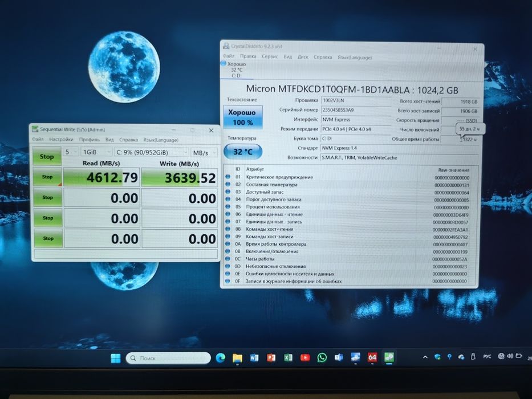Image resolution: width=532 pixels, height=399 pixels.
Task: Click the Хорошо 100 % health status button
Action: [243, 117]
